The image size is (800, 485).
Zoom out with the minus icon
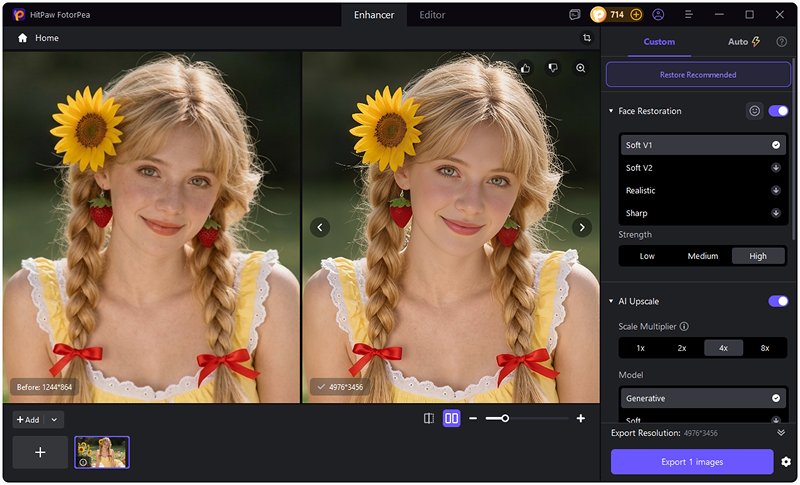point(473,419)
